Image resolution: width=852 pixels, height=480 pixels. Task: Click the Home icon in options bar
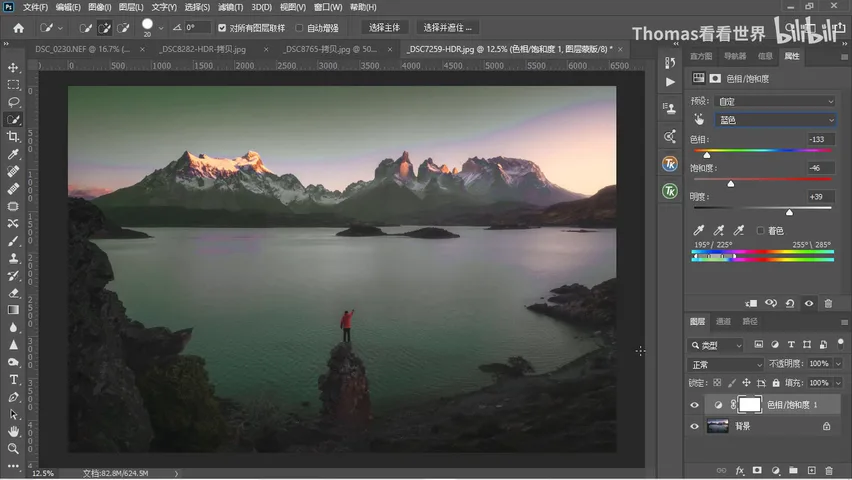[x=18, y=28]
